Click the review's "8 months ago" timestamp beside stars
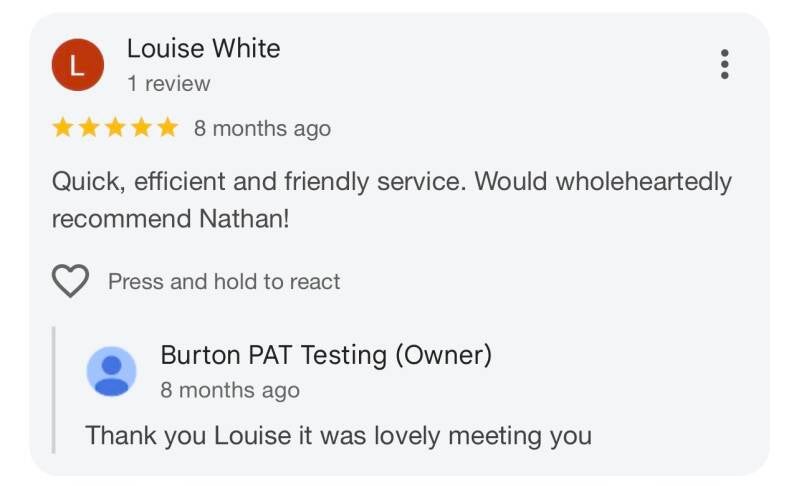The height and width of the screenshot is (486, 799). click(x=262, y=129)
